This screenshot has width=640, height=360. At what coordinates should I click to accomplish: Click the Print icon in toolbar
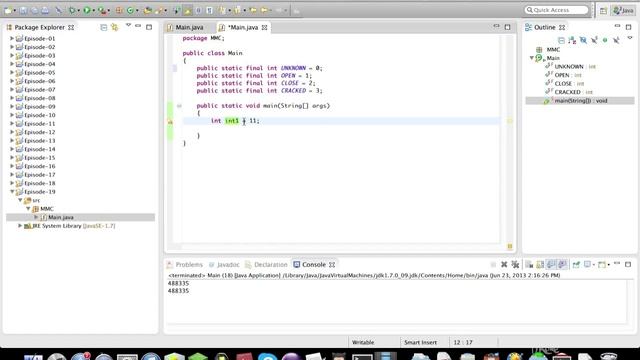click(x=45, y=10)
